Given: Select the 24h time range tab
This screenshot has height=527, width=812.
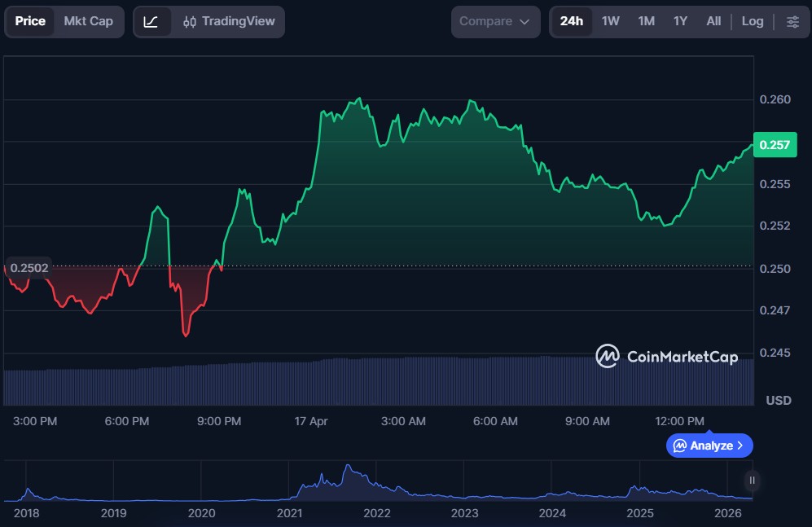Looking at the screenshot, I should (572, 21).
